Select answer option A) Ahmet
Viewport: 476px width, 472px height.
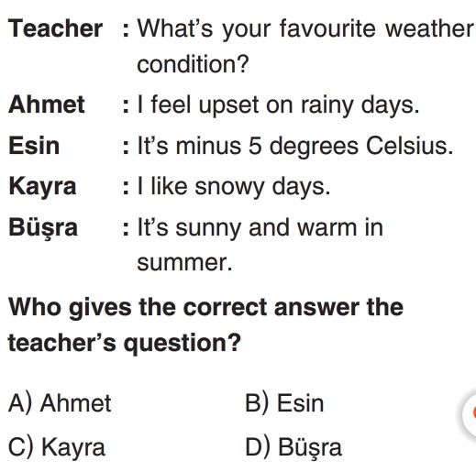coord(60,403)
